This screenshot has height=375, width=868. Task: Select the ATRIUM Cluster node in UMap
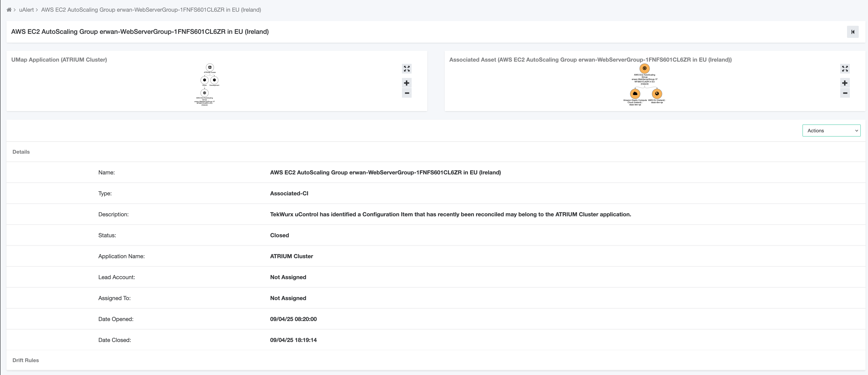(x=210, y=67)
